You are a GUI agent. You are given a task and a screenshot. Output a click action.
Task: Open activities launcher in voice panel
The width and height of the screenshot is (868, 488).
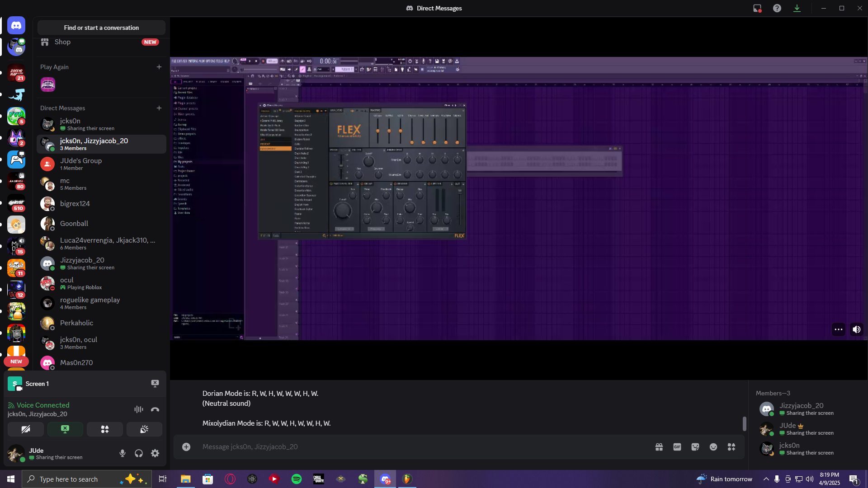click(105, 429)
